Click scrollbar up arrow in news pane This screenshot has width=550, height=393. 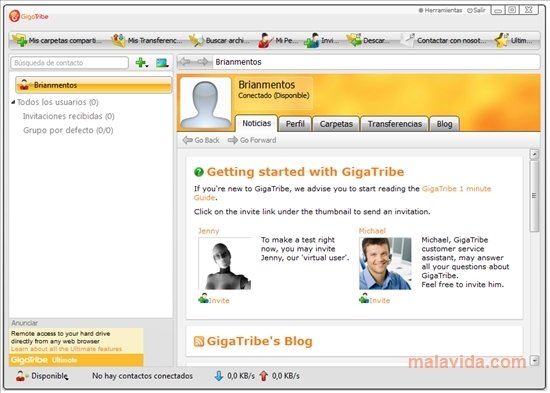pos(534,154)
